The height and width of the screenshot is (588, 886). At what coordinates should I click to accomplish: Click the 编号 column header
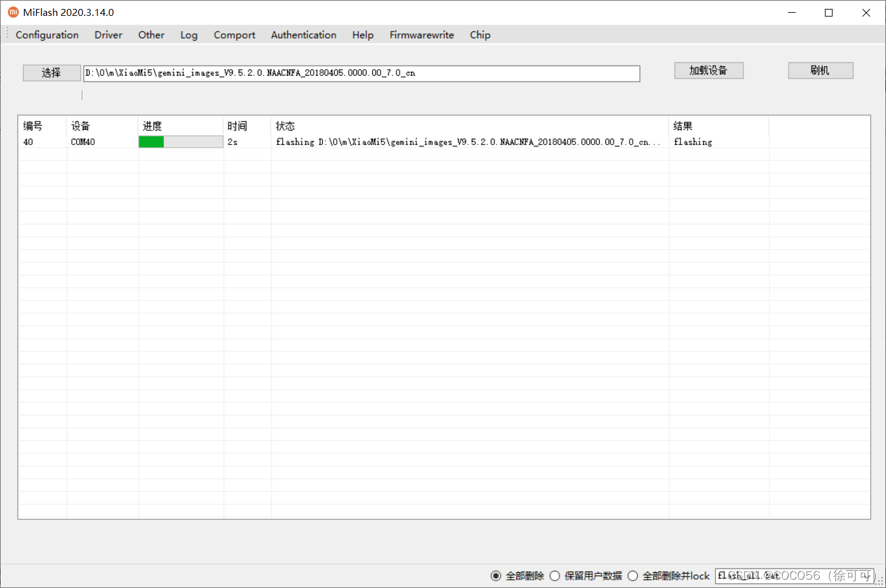pos(42,126)
